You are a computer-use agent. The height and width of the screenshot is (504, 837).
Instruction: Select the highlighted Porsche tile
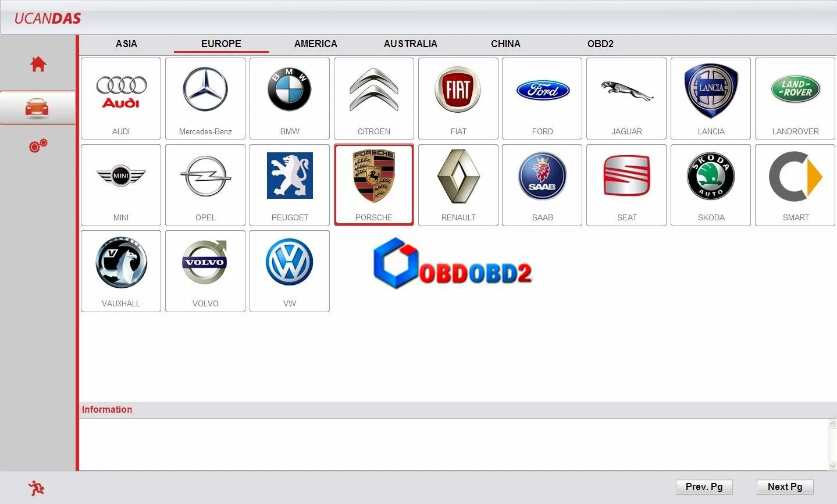coord(374,185)
